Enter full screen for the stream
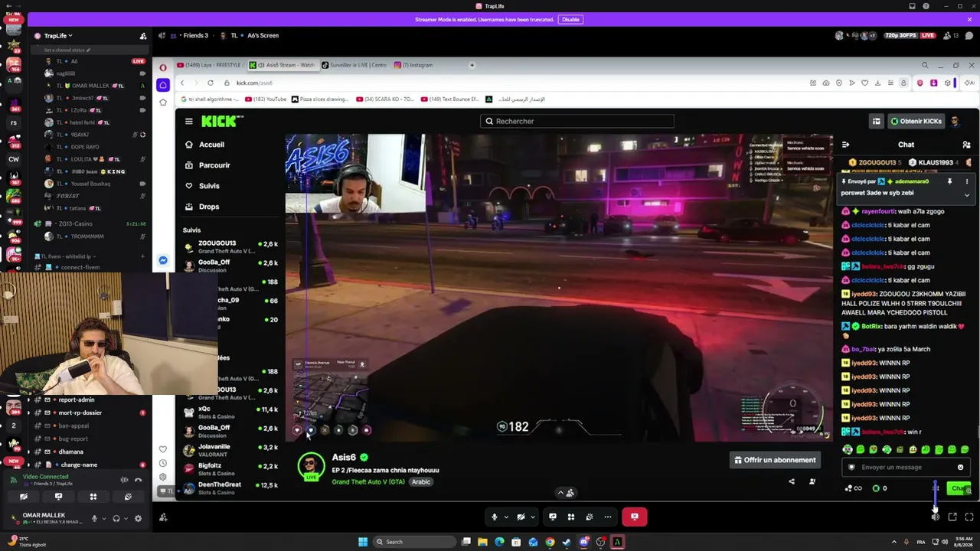 (969, 517)
